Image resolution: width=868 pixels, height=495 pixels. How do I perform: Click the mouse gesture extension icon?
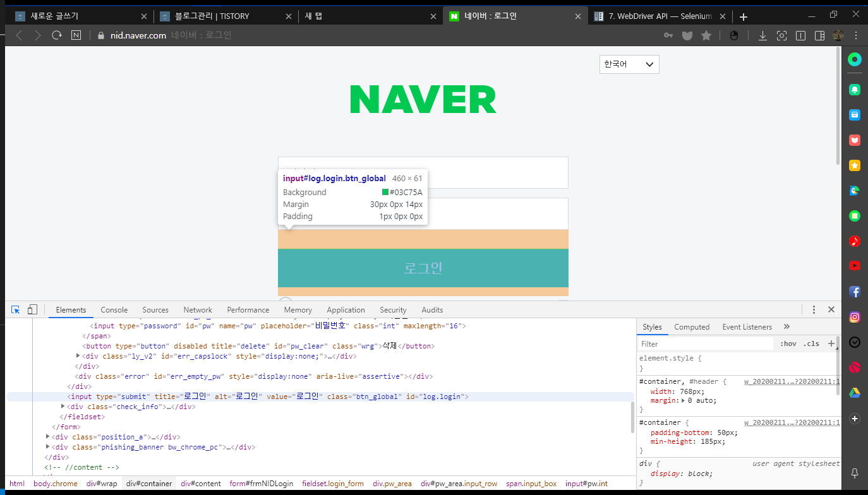(734, 35)
